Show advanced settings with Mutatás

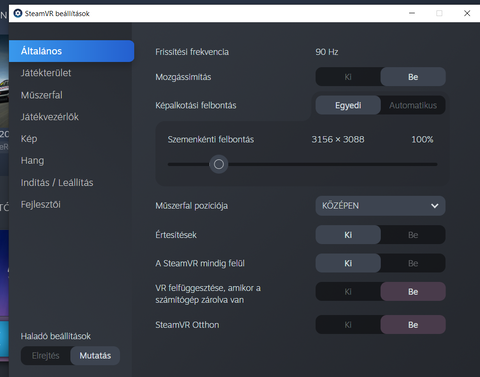point(95,356)
